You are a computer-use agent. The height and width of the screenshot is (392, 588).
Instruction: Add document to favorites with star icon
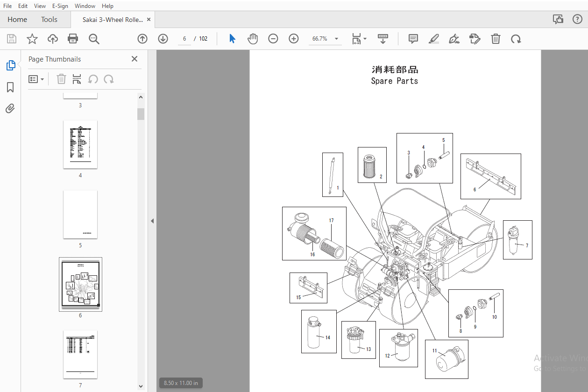pyautogui.click(x=32, y=39)
